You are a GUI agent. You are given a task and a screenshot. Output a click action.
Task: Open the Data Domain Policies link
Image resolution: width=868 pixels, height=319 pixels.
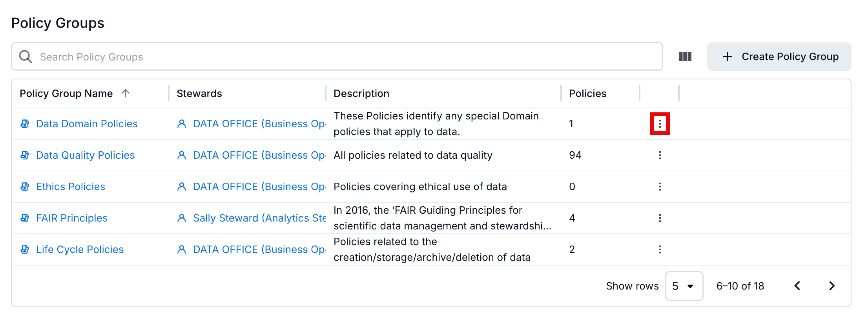(x=86, y=124)
